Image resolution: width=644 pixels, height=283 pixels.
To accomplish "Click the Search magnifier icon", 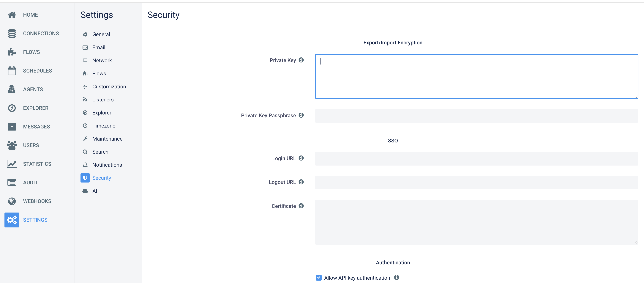I will (x=85, y=152).
